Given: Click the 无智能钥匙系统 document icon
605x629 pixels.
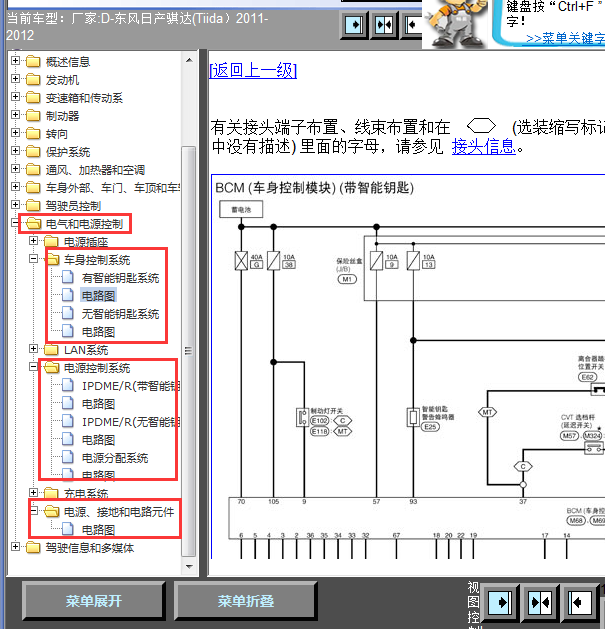Looking at the screenshot, I should [x=68, y=313].
